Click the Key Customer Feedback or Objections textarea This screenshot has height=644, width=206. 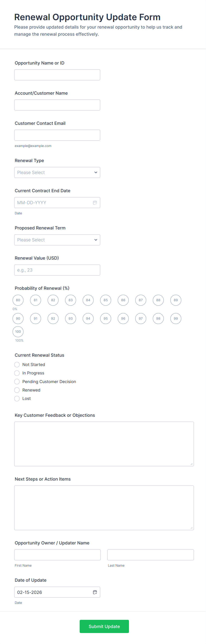coord(104,444)
